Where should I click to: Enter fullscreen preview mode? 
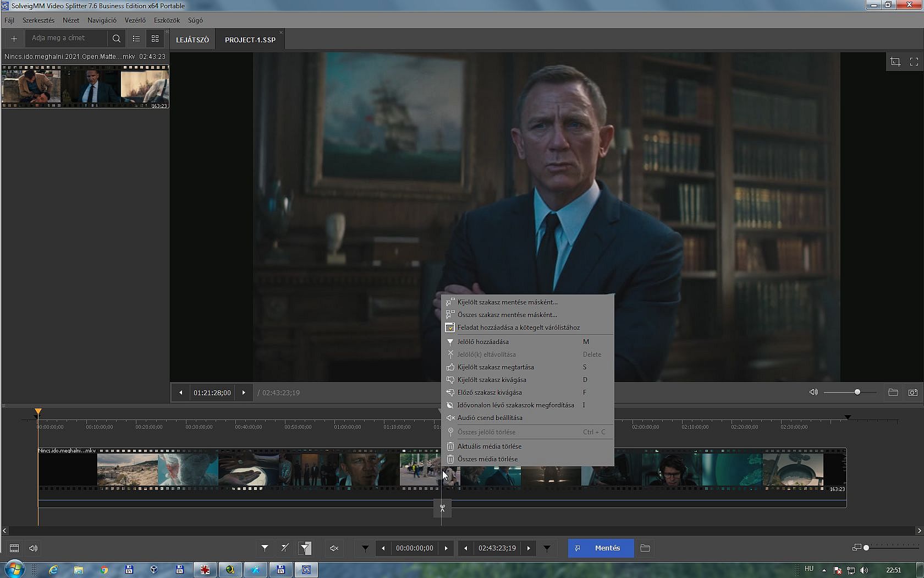point(914,62)
